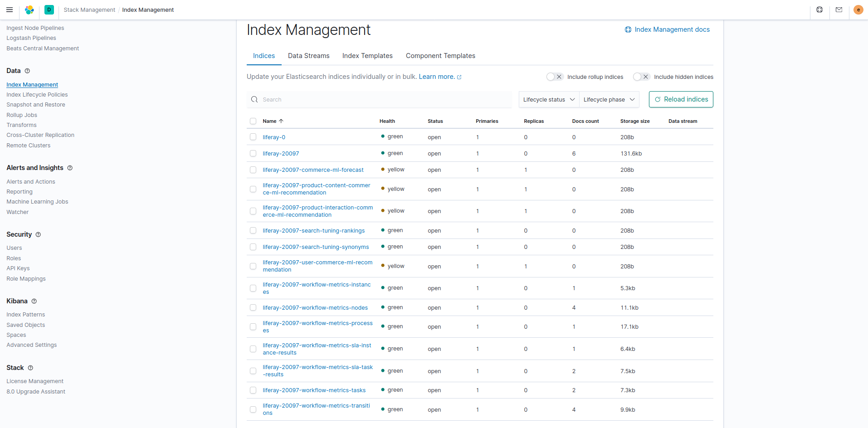Open Ingest Node Pipelines in sidebar
Viewport: 868px width, 428px height.
point(35,28)
